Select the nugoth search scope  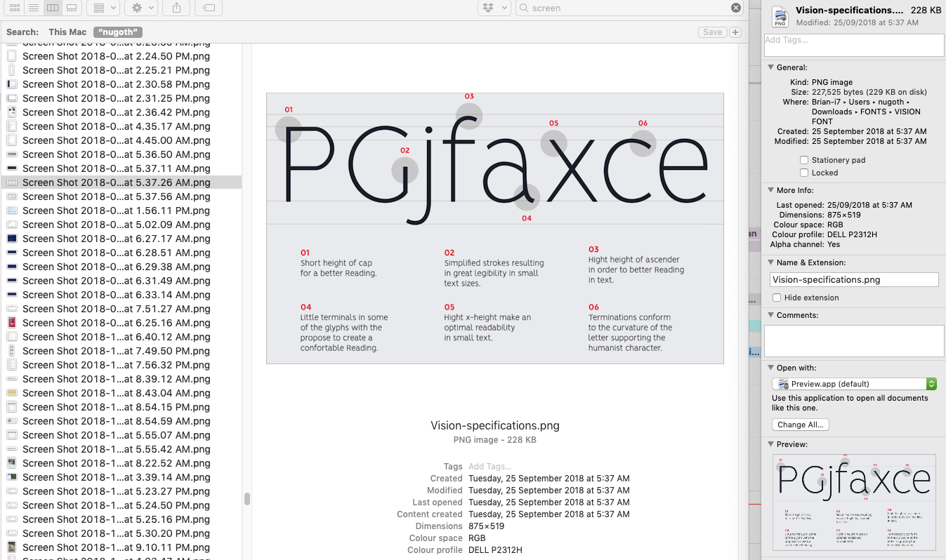117,32
